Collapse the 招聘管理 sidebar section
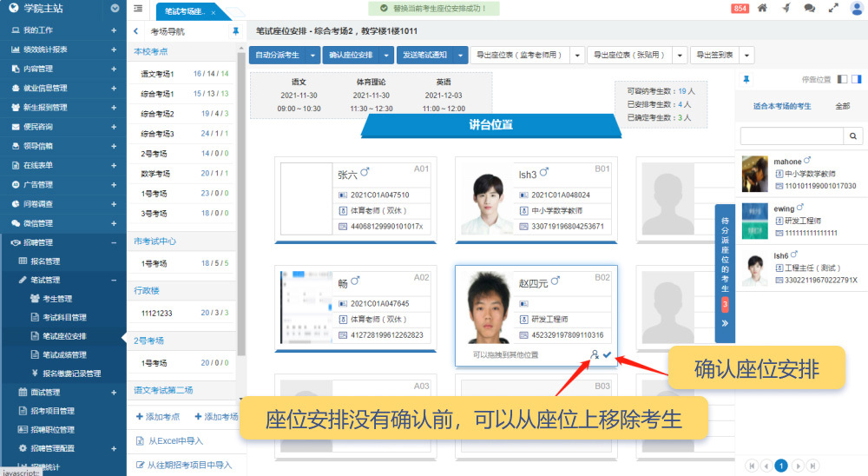868x476 pixels. point(114,242)
